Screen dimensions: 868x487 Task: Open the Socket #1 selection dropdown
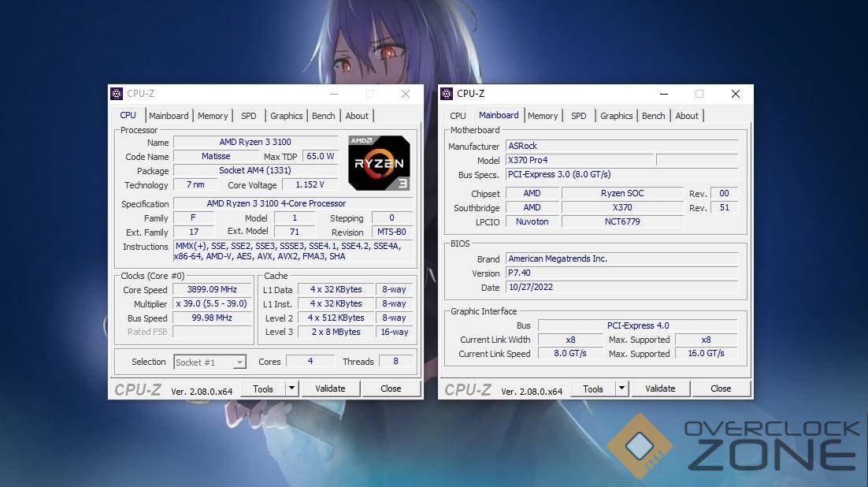(x=210, y=362)
